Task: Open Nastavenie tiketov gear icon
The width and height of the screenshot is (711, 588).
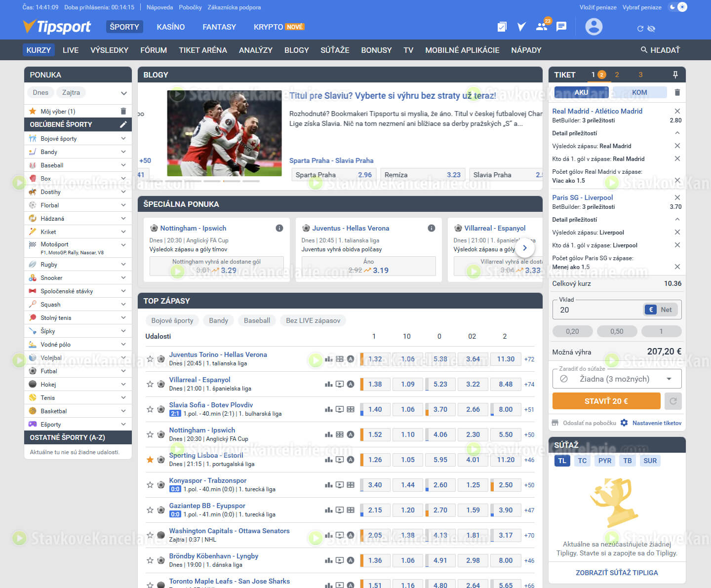Action: coord(624,423)
